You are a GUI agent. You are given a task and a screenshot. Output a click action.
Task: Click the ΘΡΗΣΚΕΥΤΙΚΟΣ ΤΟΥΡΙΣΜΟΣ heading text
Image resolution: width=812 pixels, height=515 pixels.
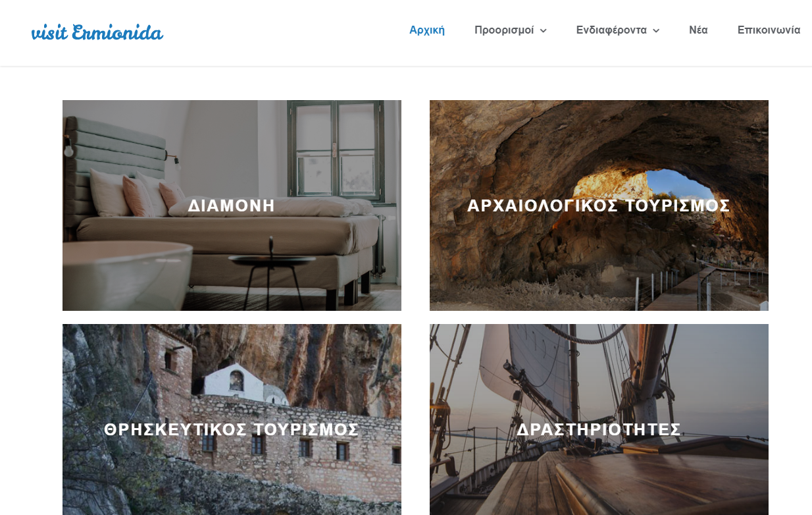(x=232, y=430)
